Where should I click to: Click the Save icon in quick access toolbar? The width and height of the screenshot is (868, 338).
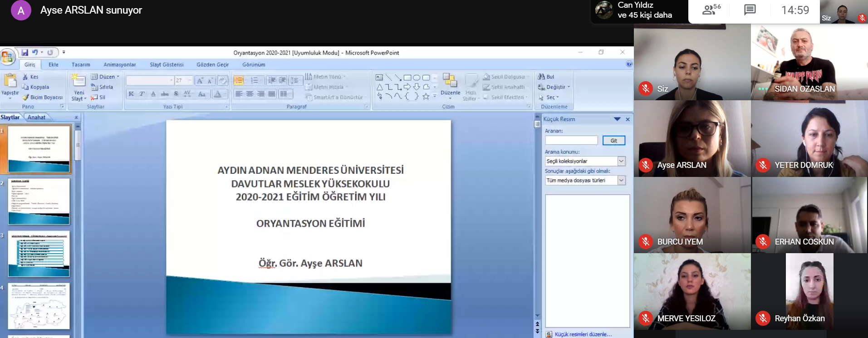click(x=25, y=53)
